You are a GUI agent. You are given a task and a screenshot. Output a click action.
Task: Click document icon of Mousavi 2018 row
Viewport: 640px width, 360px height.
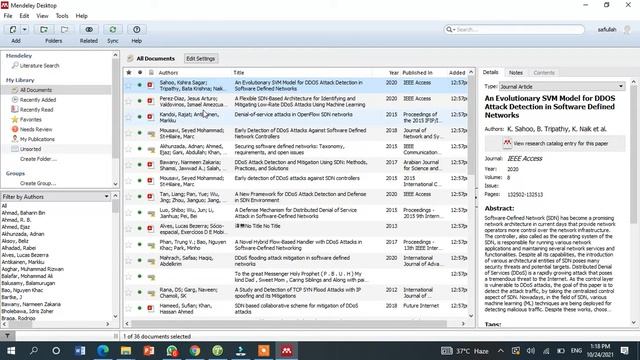[151, 133]
